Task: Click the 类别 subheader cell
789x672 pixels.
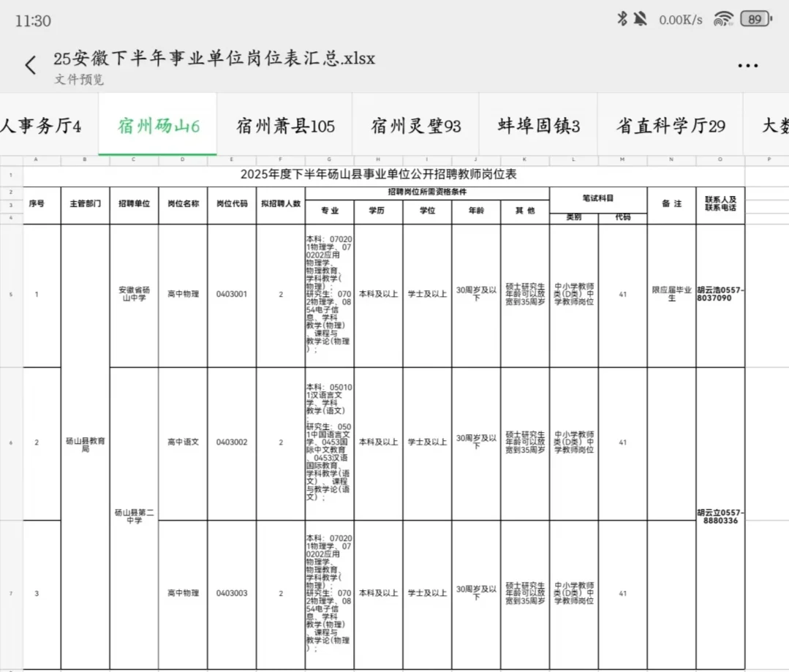Action: point(573,217)
